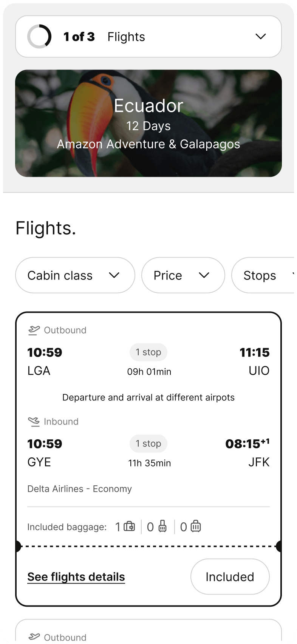The height and width of the screenshot is (644, 297).
Task: Click the outbound plane takeoff icon
Action: (34, 330)
